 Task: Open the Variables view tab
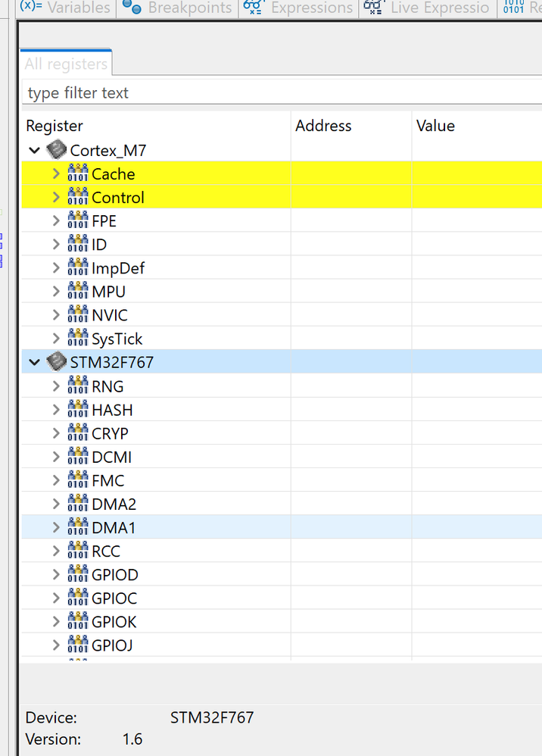point(66,8)
